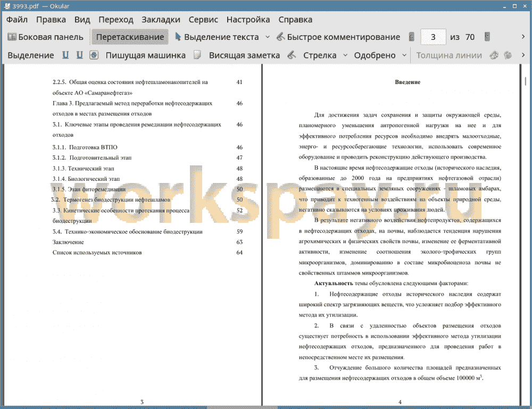Click page number 59 in contents
The width and height of the screenshot is (532, 409).
pos(239,232)
